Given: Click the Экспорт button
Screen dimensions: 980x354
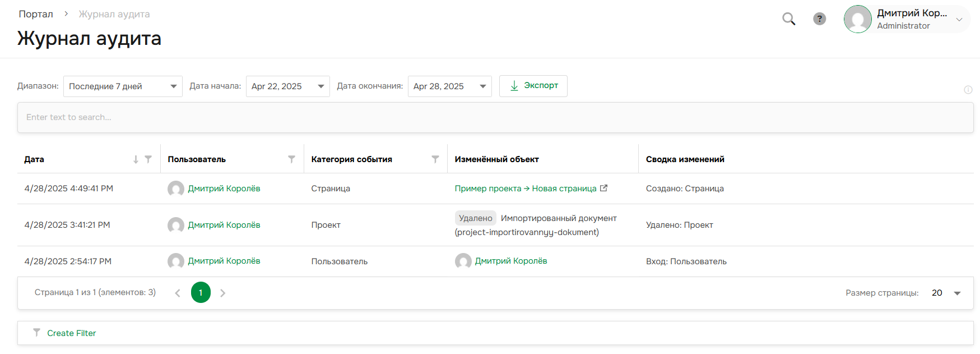Looking at the screenshot, I should 533,86.
